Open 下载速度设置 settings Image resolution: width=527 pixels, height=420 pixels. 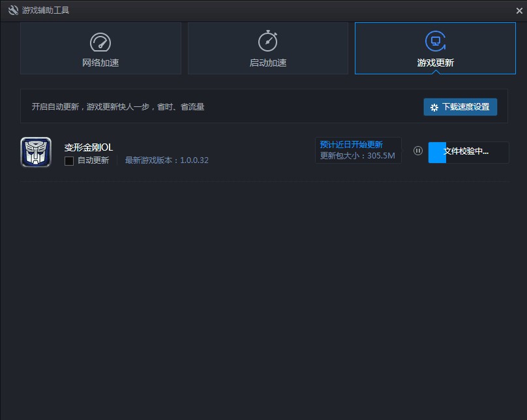click(460, 107)
